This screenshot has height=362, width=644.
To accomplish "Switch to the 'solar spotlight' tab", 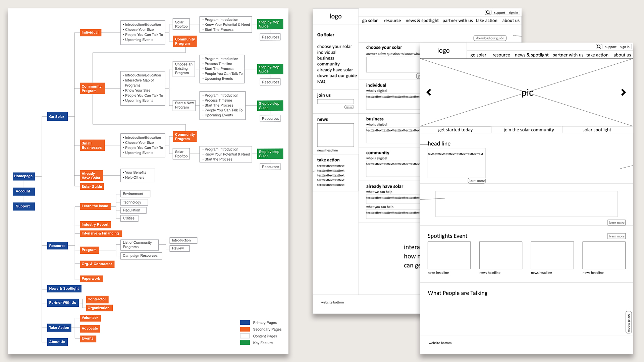I will [x=597, y=130].
